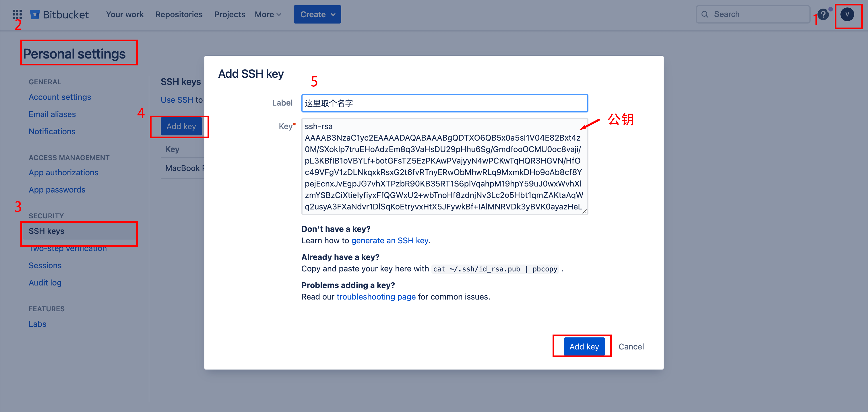Open Two-step verification
This screenshot has width=868, height=412.
67,248
